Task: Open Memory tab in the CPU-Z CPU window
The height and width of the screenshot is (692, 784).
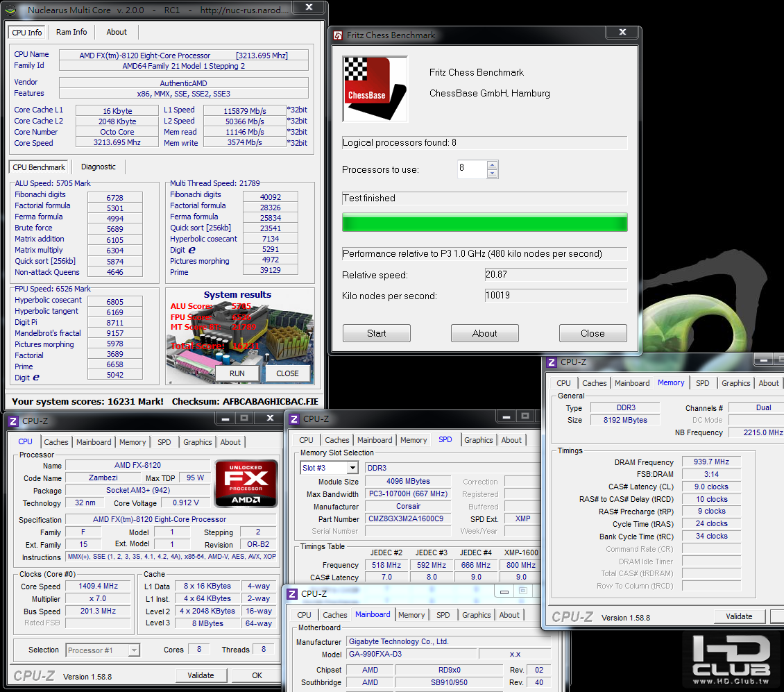Action: click(133, 442)
